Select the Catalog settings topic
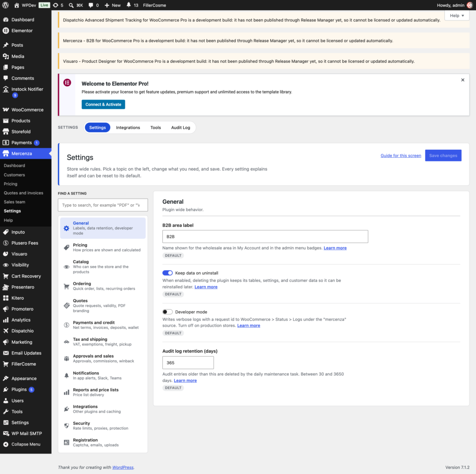This screenshot has height=474, width=476. [103, 267]
